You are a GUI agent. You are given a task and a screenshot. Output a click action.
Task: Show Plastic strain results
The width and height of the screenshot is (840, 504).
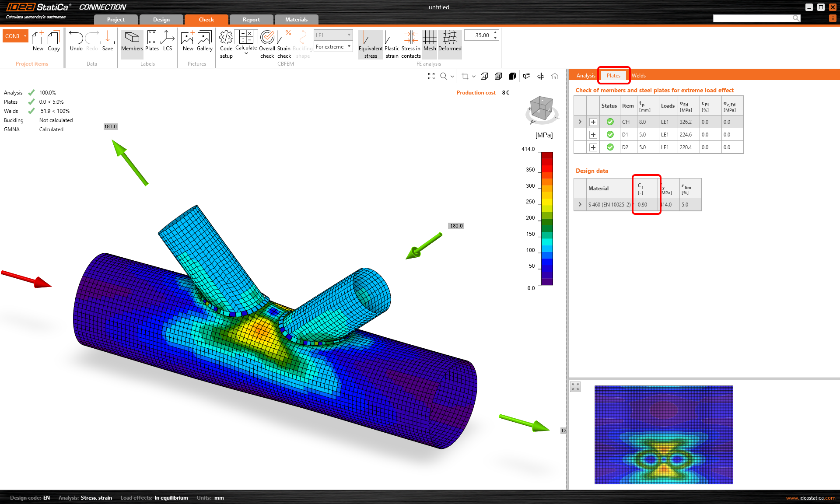pos(392,44)
